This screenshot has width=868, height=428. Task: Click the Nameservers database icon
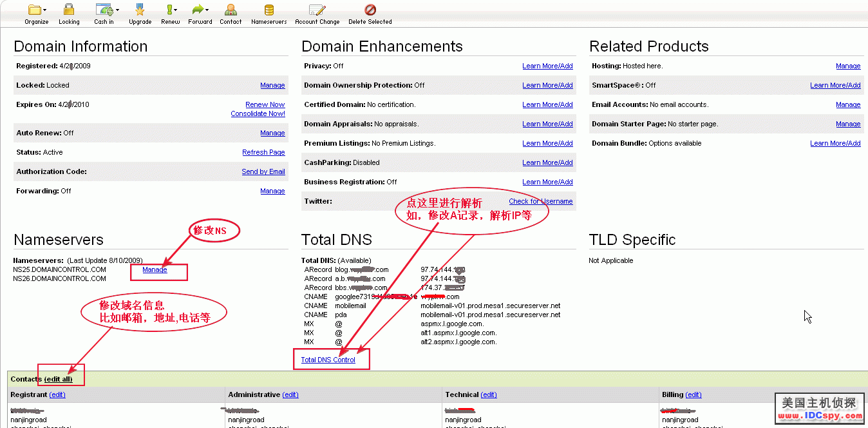coord(269,10)
